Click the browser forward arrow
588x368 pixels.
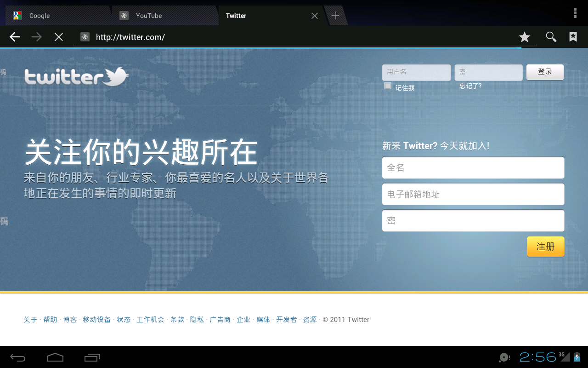coord(37,37)
